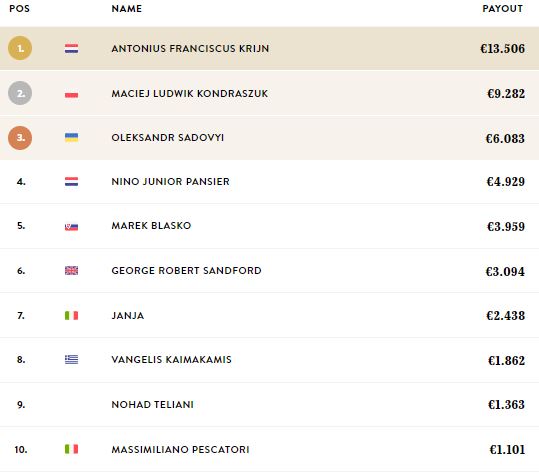The image size is (539, 473).
Task: Click the UK flag beside George Robert Sandford
Action: (72, 271)
